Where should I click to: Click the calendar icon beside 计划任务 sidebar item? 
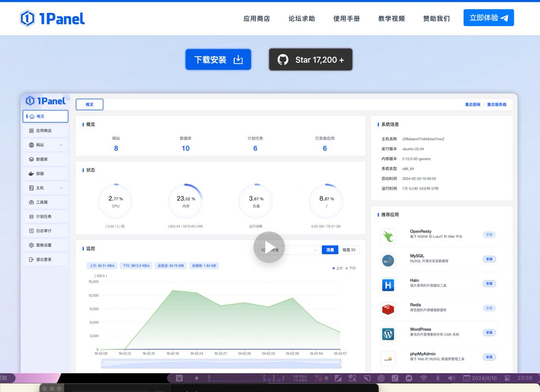31,217
